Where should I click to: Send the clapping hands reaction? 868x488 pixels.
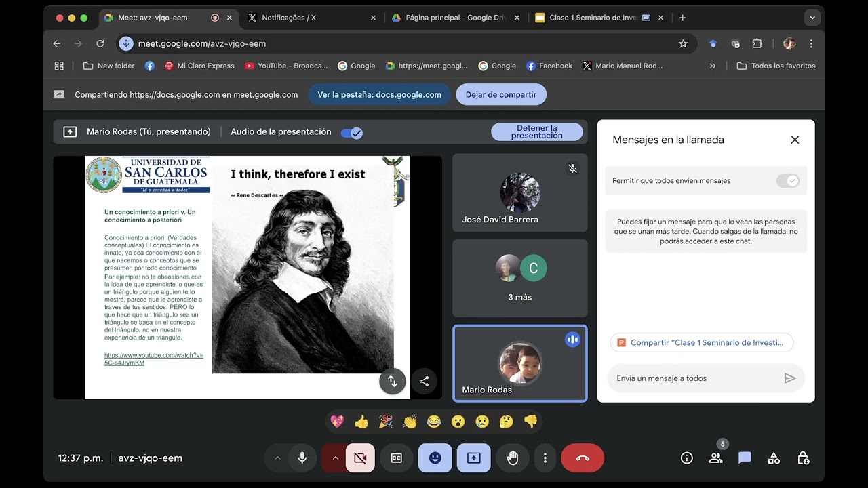[410, 422]
